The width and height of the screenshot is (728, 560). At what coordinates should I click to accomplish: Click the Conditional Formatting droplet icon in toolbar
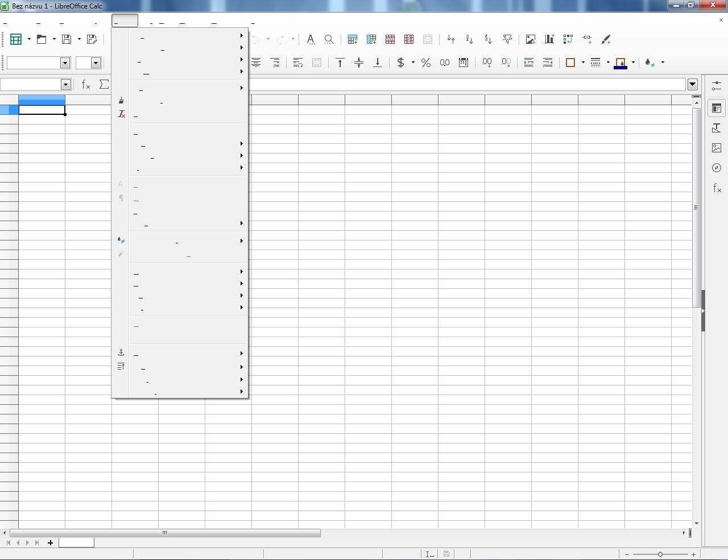(x=650, y=63)
